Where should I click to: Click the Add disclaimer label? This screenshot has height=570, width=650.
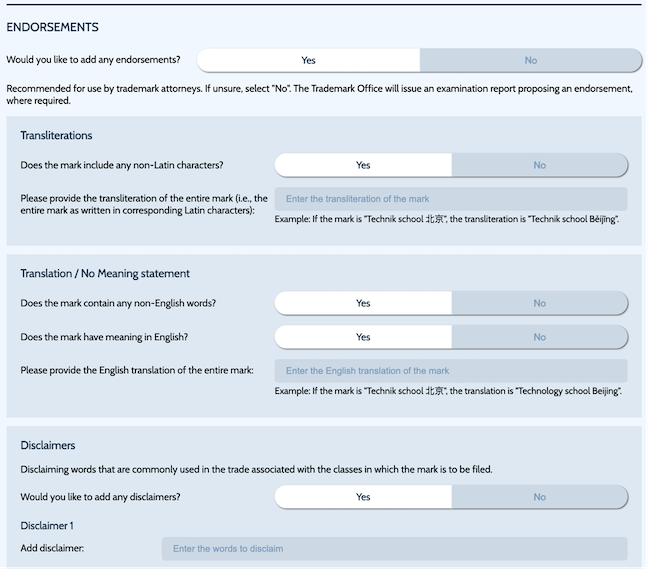click(52, 548)
